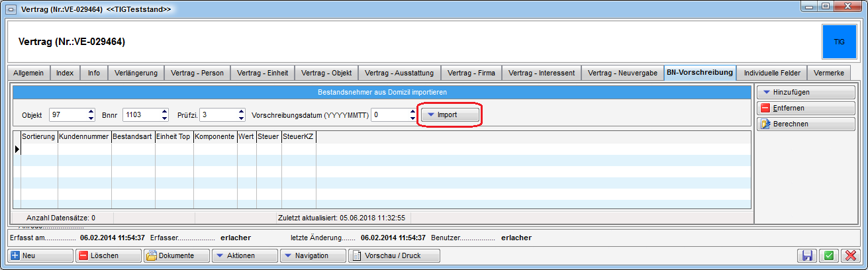This screenshot has width=868, height=270.
Task: Click the window icon in the title bar
Action: coord(11,9)
